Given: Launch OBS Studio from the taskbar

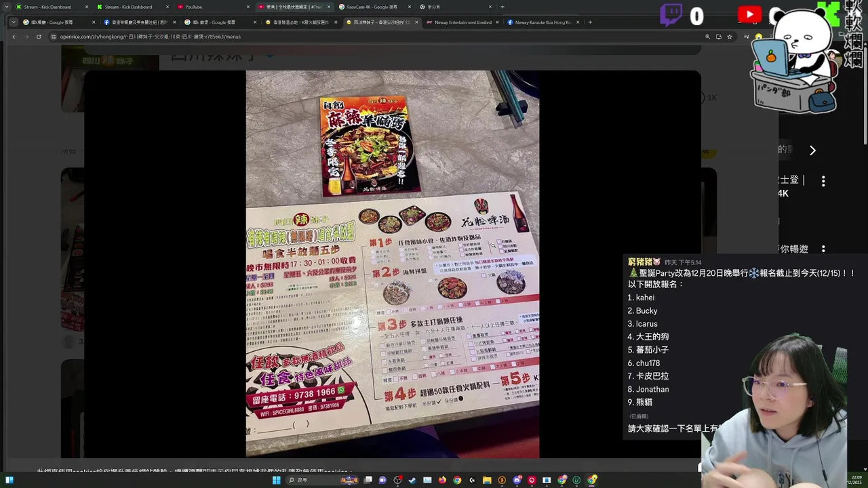Looking at the screenshot, I should [x=397, y=480].
